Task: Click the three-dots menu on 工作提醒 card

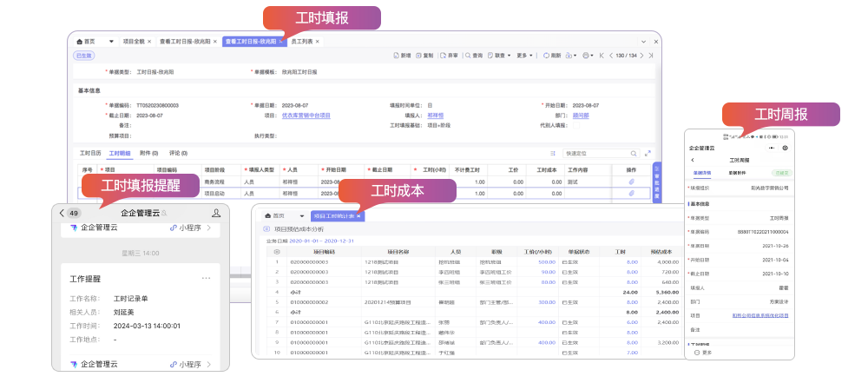Action: click(x=206, y=278)
